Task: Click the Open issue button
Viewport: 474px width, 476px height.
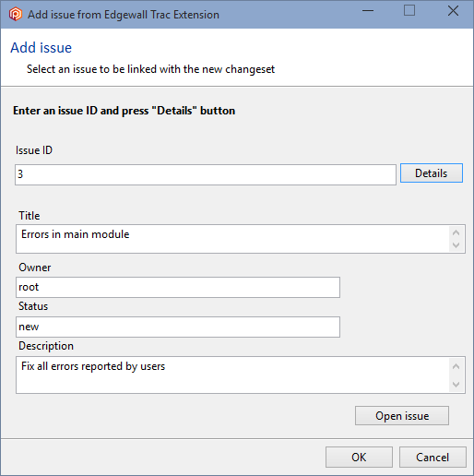Action: point(402,416)
